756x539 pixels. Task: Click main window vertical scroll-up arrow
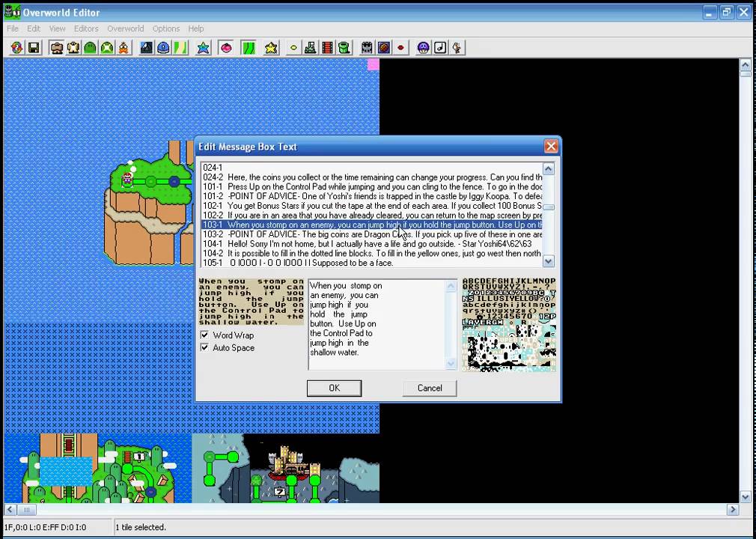(746, 64)
